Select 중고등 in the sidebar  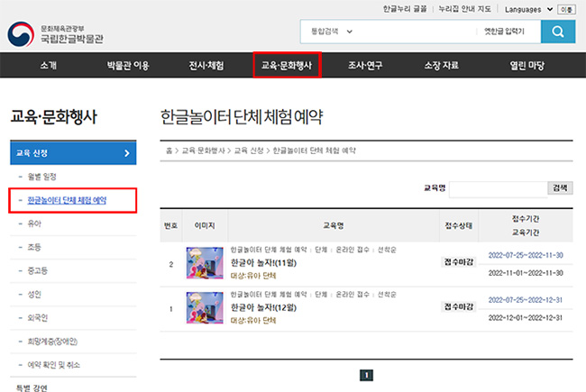coord(37,270)
